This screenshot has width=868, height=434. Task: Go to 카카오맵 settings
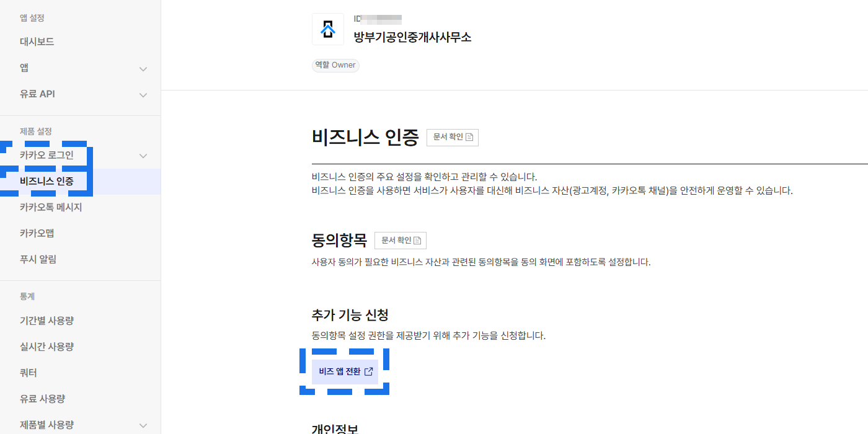[37, 233]
